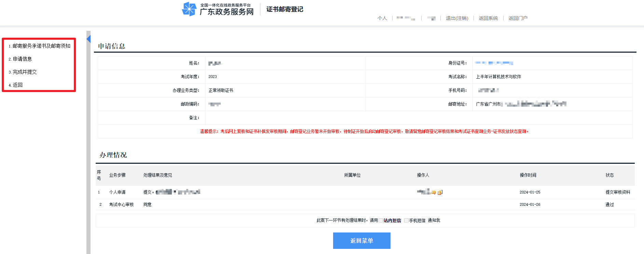Send site message to the applicant operator

click(434, 192)
